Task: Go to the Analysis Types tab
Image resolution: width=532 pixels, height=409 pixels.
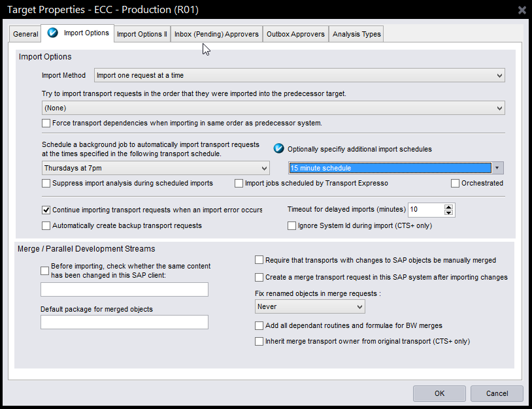Action: pyautogui.click(x=356, y=34)
